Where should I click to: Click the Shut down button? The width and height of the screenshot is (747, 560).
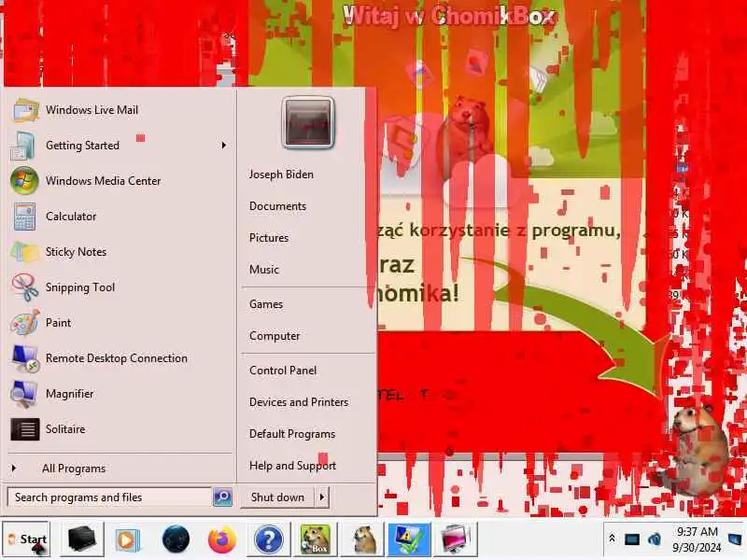pyautogui.click(x=277, y=497)
